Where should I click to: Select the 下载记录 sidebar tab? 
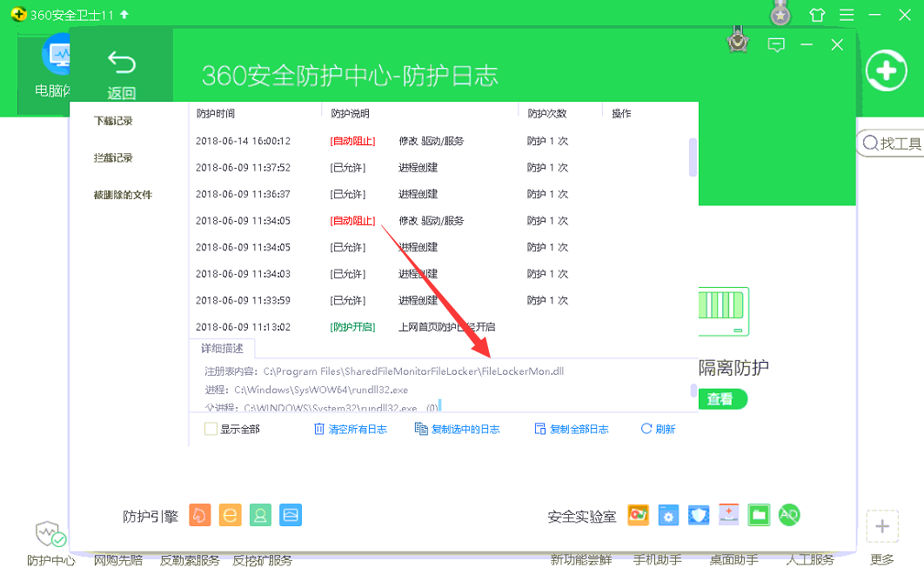tap(113, 121)
